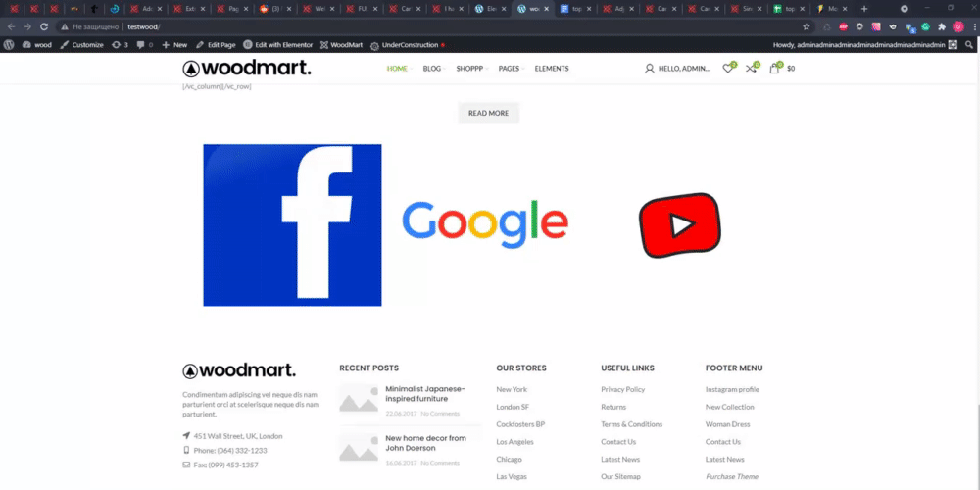Screen dimensions: 980x490
Task: Open the London SF store link
Action: pos(513,407)
